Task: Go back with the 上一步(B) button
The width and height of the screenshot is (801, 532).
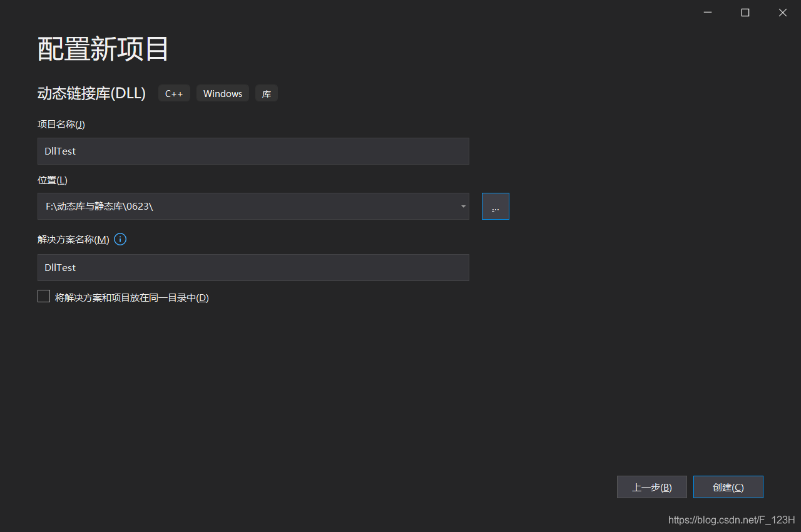Action: pyautogui.click(x=652, y=487)
